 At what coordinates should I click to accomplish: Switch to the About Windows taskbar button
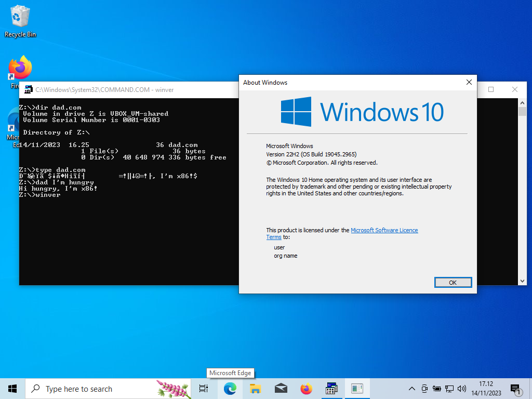[x=357, y=389]
